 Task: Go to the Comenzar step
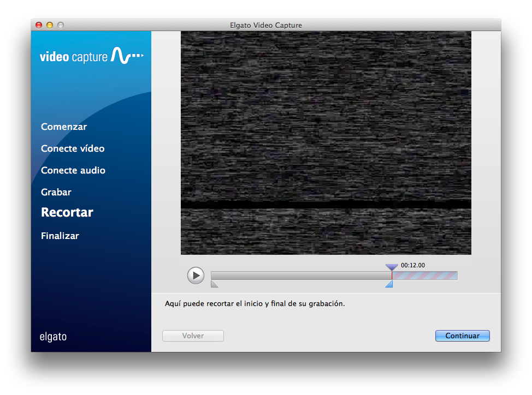[64, 127]
